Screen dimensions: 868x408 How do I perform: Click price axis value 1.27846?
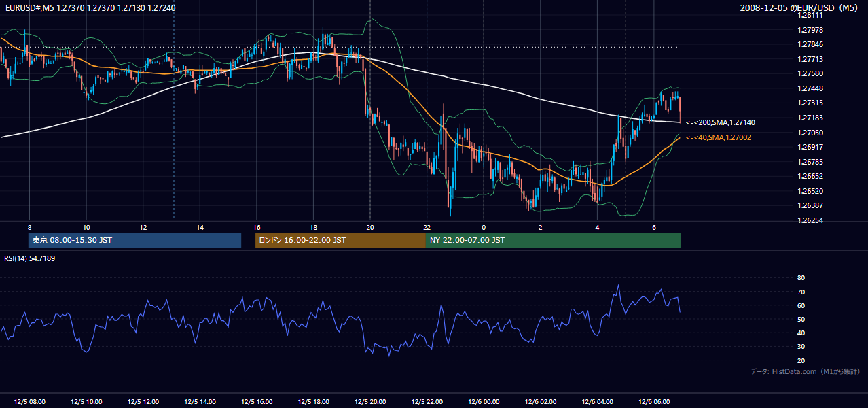(810, 44)
